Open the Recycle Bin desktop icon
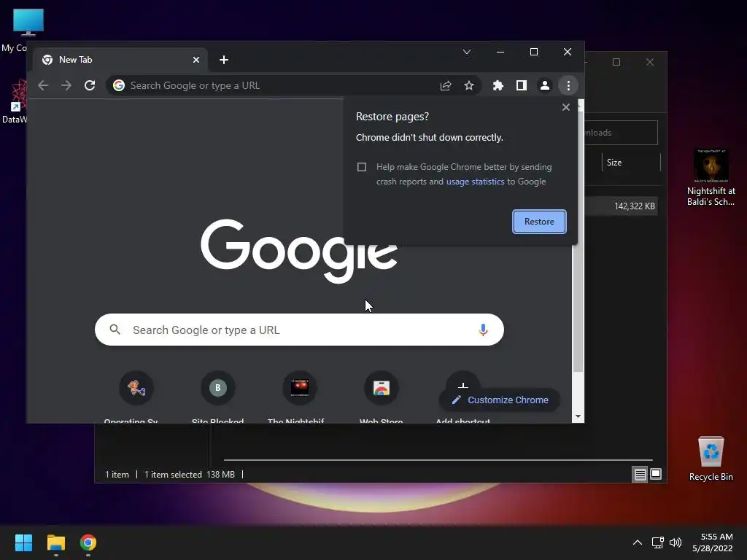The height and width of the screenshot is (560, 747). click(711, 458)
